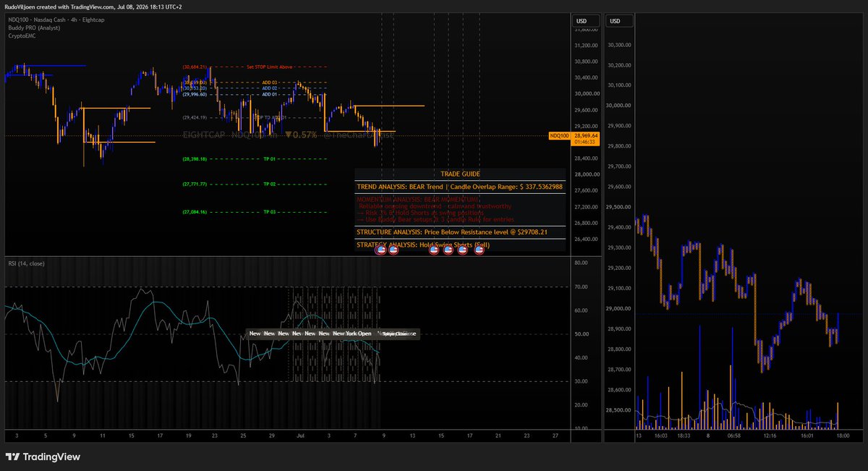Image resolution: width=868 pixels, height=471 pixels.
Task: Click 18:33 on the right chart time axis
Action: 682,436
